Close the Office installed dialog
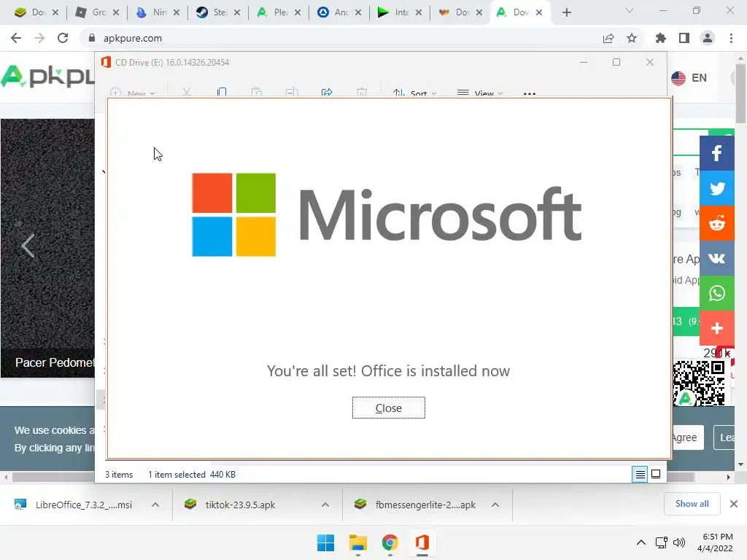The height and width of the screenshot is (560, 747). click(388, 408)
